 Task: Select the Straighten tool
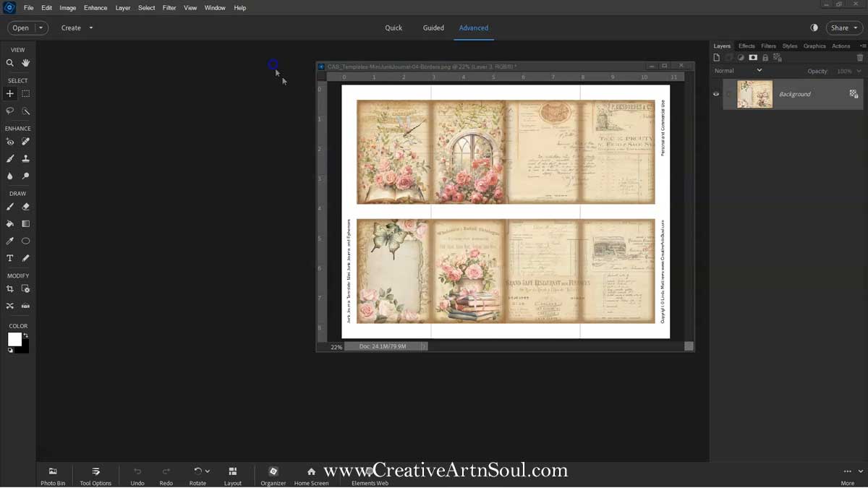(x=26, y=306)
